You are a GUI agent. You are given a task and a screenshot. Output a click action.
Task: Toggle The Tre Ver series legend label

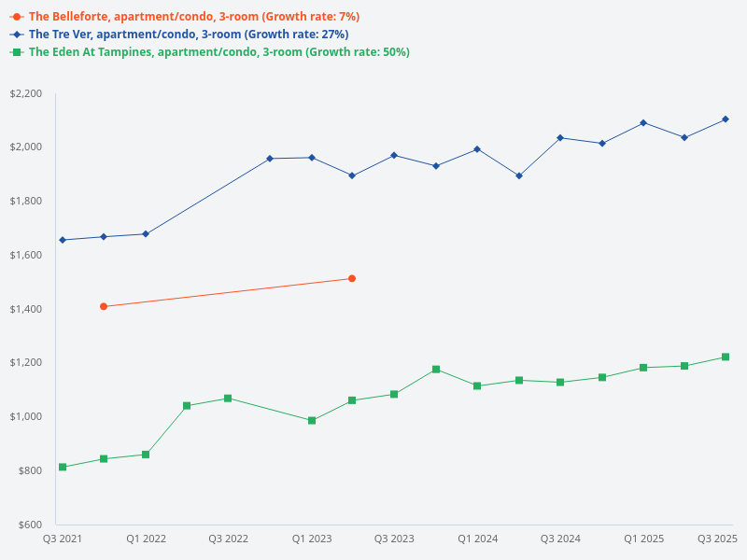tap(189, 35)
